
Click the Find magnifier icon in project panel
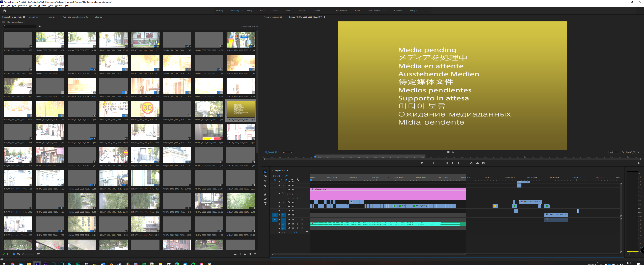click(240, 254)
